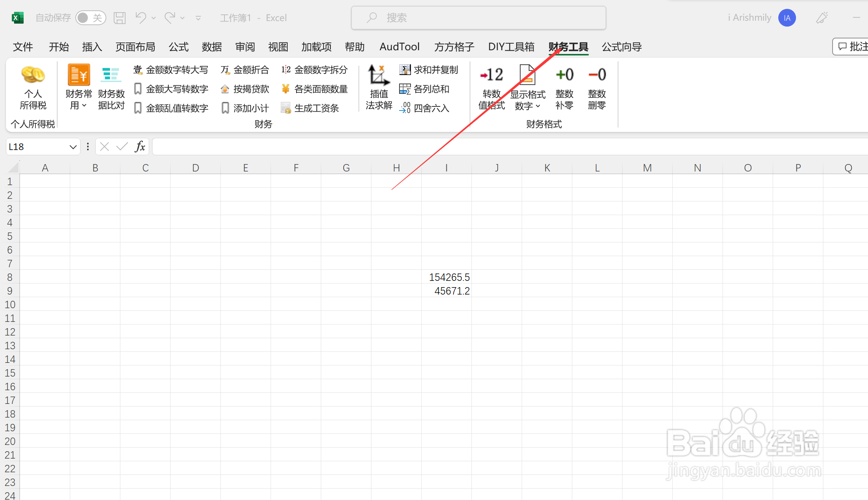Viewport: 868px width, 500px height.
Task: Click the Undo button
Action: tap(141, 18)
